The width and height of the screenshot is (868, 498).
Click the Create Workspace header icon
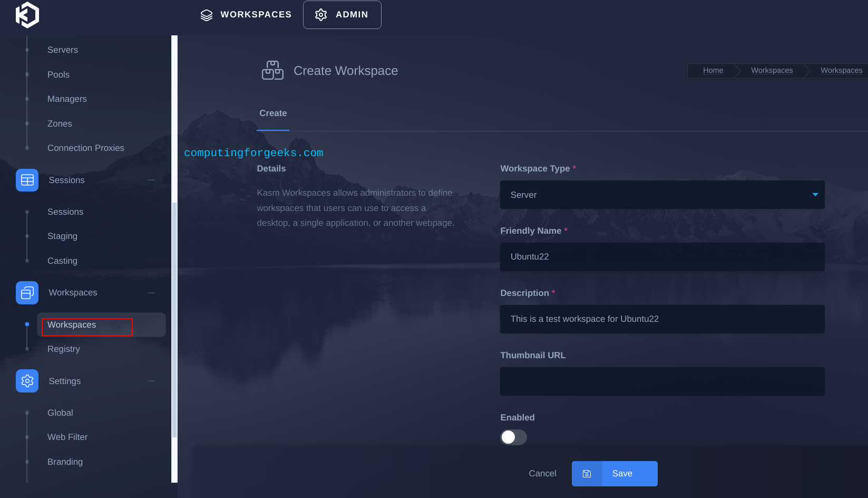(272, 70)
